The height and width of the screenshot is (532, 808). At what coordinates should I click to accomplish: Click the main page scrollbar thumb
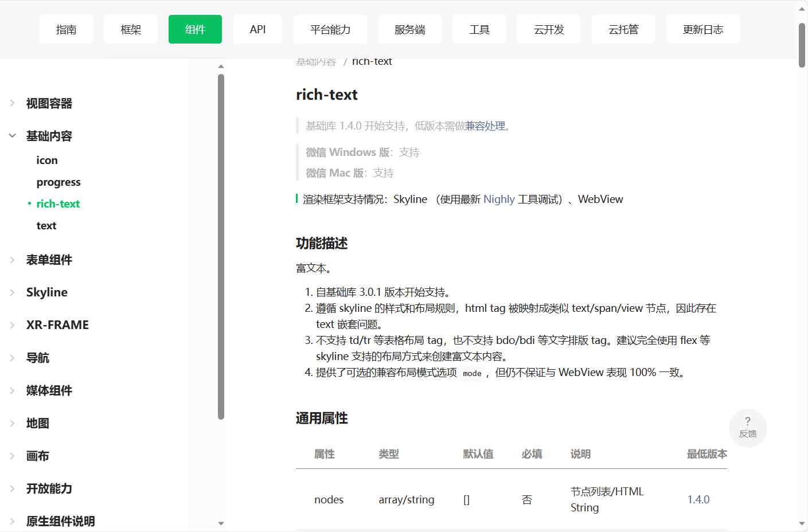tap(802, 45)
